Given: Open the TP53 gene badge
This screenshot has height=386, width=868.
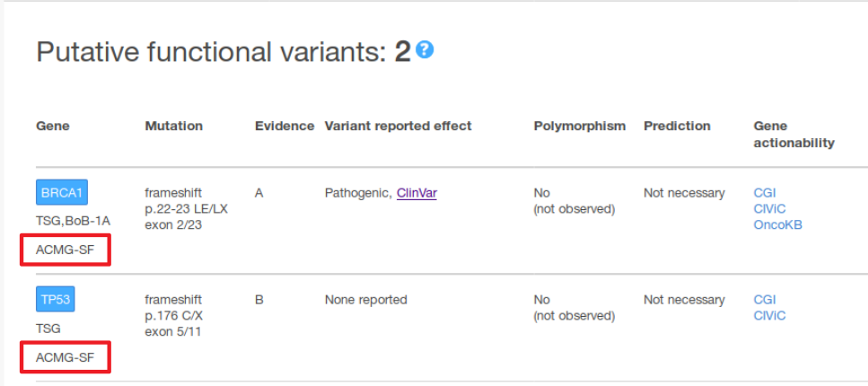Looking at the screenshot, I should click(56, 300).
